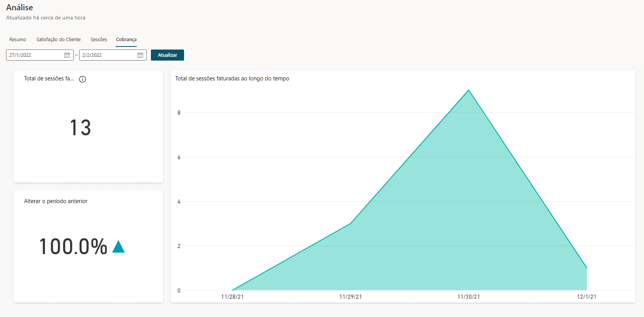Click the Análise page heading
The height and width of the screenshot is (317, 644).
click(19, 8)
